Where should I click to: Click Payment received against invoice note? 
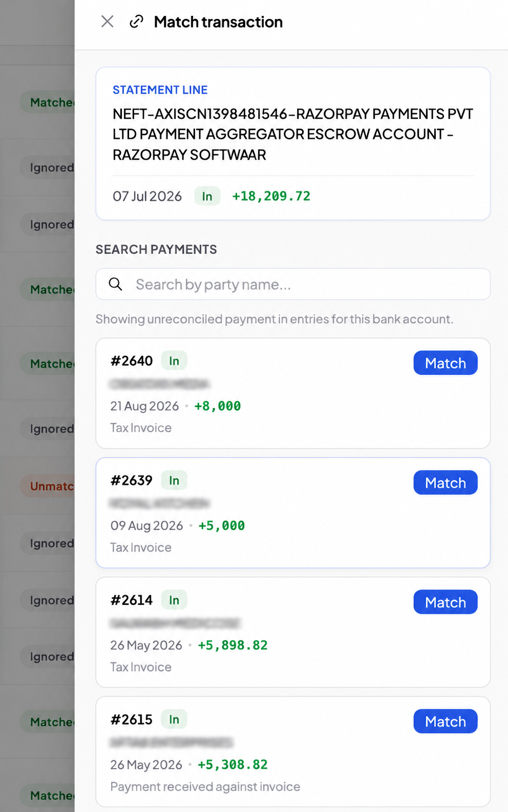[205, 786]
